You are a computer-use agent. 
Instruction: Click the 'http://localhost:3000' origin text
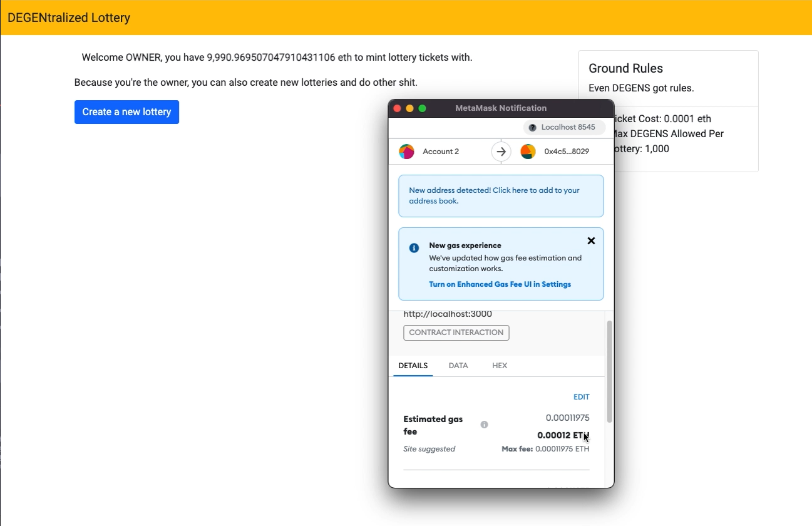point(448,314)
